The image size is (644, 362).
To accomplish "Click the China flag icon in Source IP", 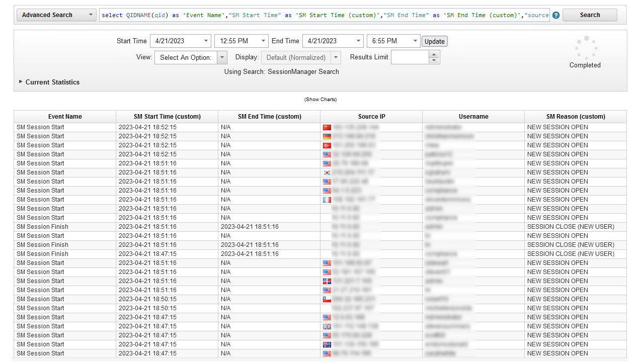I will (x=327, y=127).
